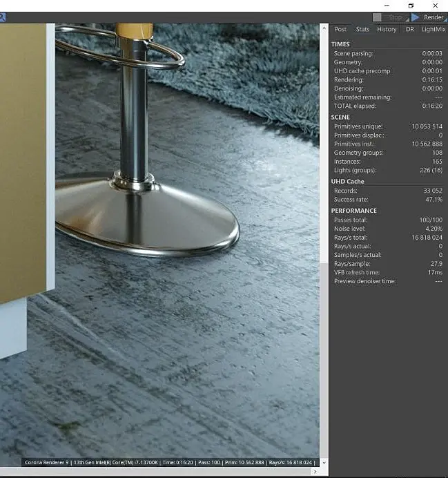Click 'Rays/sample' value 27.9
Viewport: 448px width, 478px height.
click(436, 264)
